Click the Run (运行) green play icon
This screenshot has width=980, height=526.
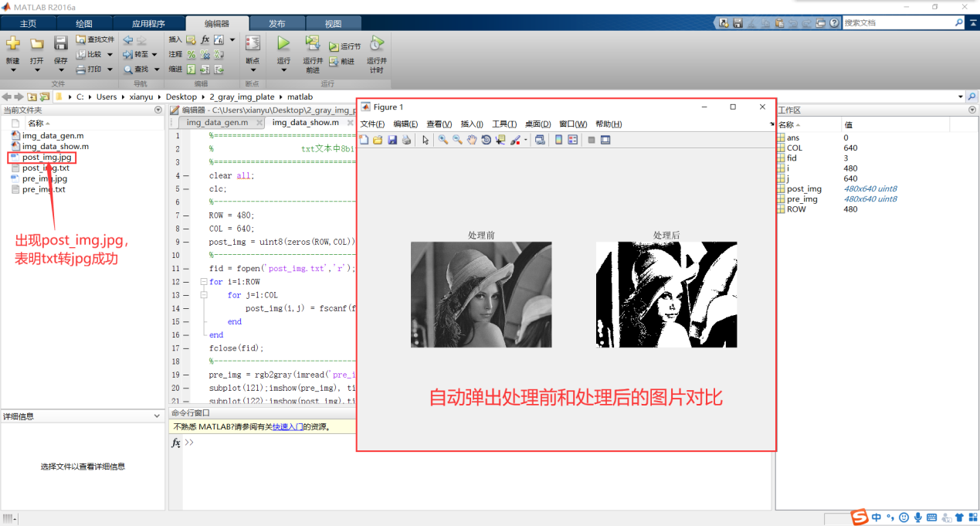tap(283, 43)
